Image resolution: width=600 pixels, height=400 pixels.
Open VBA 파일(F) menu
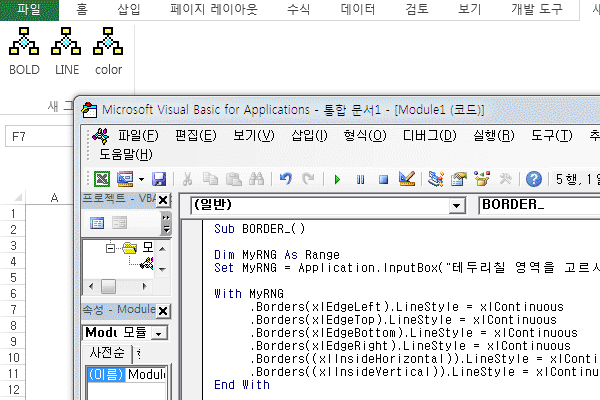138,136
